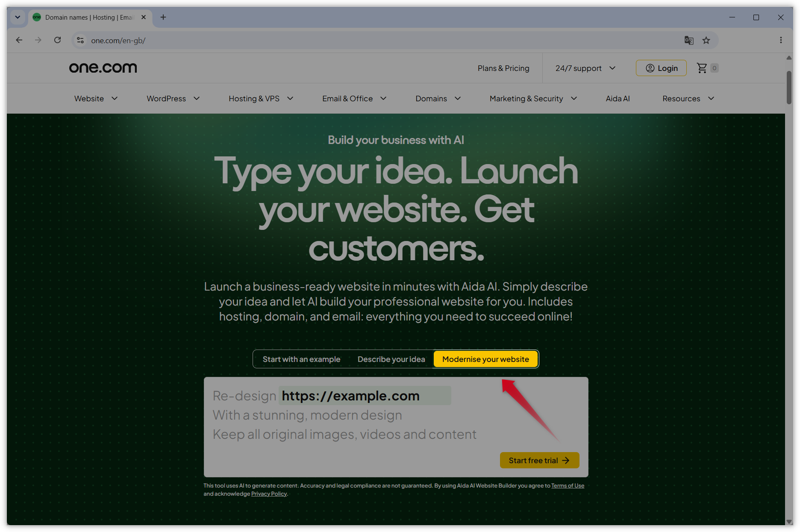800x532 pixels.
Task: Open the tab search dropdown arrow
Action: pos(18,17)
